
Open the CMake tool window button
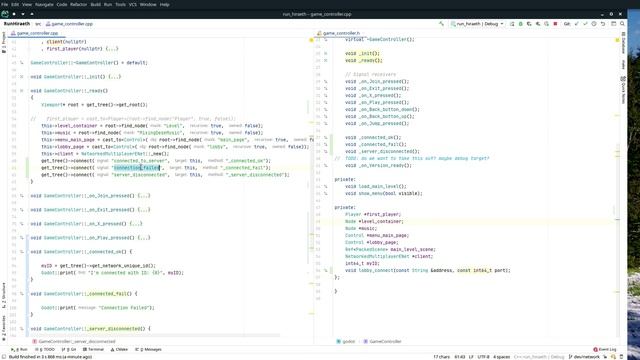119,349
